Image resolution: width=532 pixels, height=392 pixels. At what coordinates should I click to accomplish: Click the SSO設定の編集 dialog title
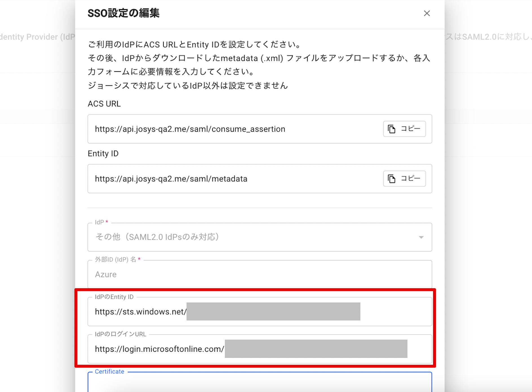[123, 13]
